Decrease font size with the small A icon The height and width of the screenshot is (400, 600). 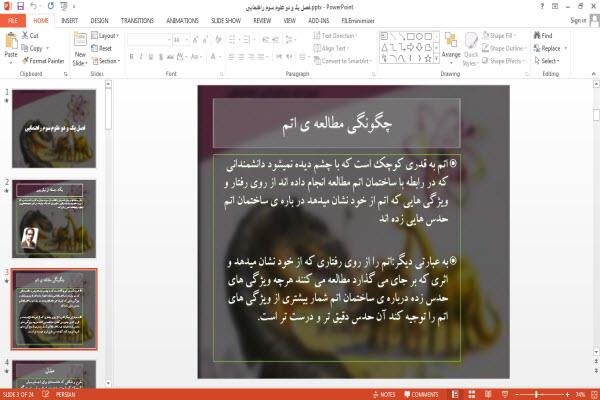pyautogui.click(x=205, y=40)
